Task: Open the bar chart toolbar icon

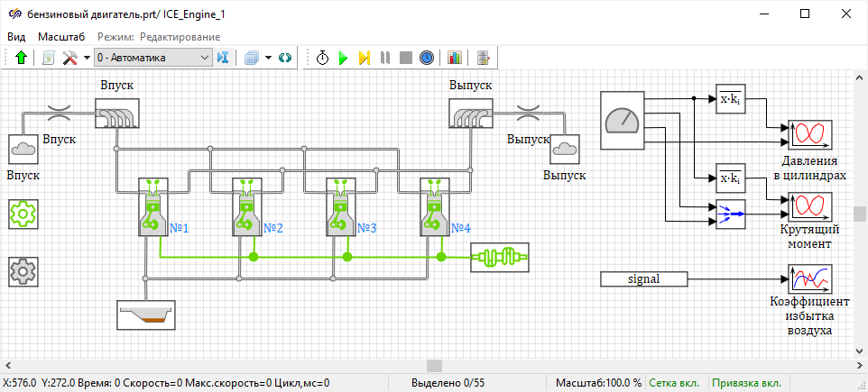Action: point(454,58)
